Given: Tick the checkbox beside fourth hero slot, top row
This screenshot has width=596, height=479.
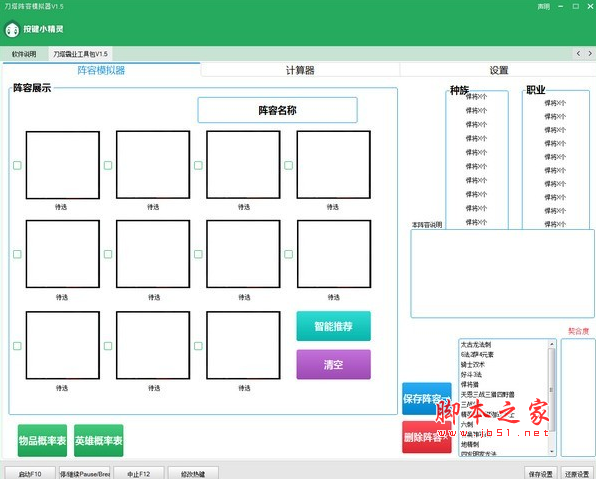Looking at the screenshot, I should [x=288, y=165].
